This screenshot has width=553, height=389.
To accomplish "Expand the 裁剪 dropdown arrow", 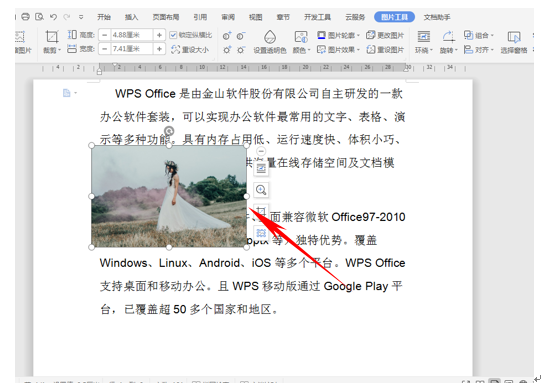I will click(x=59, y=50).
